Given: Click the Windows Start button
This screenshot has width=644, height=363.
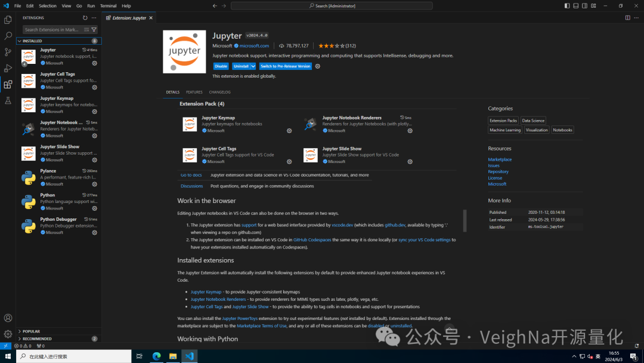Looking at the screenshot, I should pyautogui.click(x=8, y=356).
